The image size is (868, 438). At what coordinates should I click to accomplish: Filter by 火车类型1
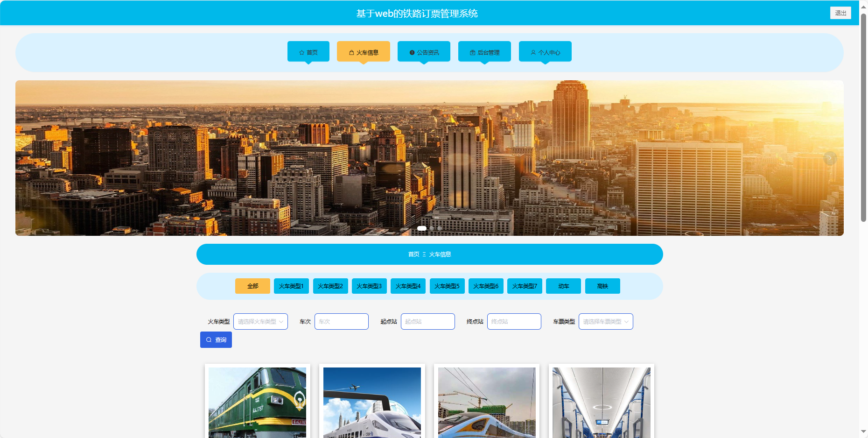[x=291, y=286]
